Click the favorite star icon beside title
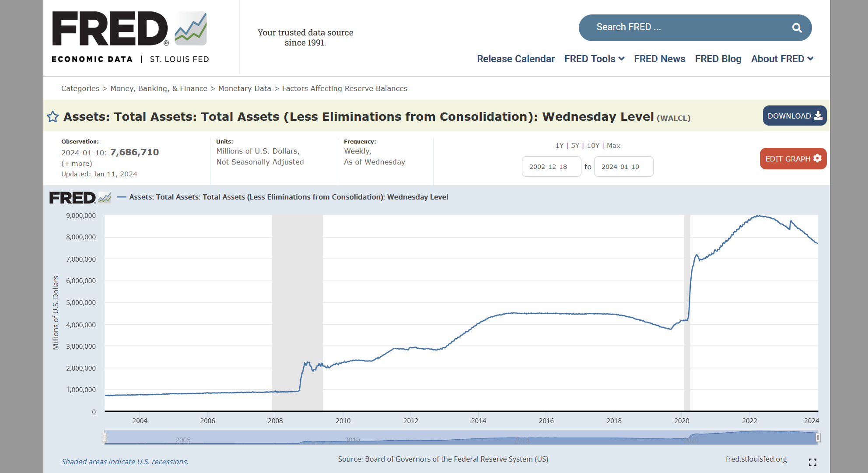 [52, 117]
